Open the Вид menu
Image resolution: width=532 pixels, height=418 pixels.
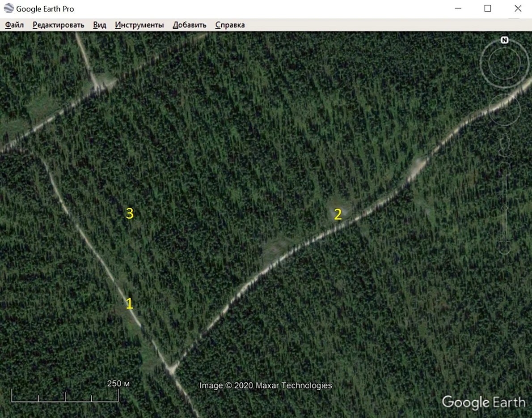99,25
